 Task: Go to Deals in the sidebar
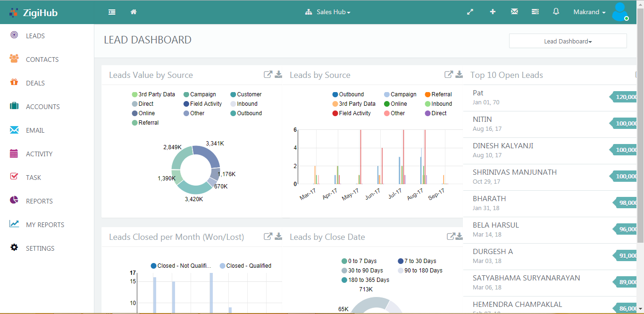[35, 83]
